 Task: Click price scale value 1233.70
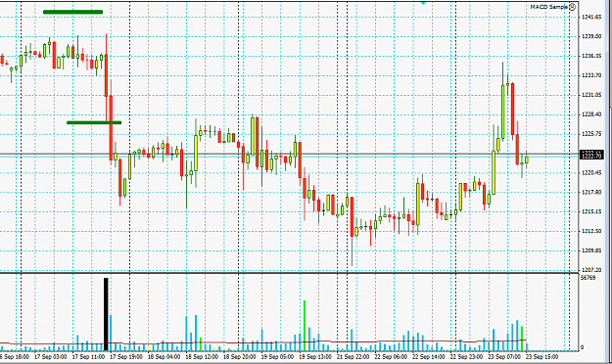tap(591, 75)
